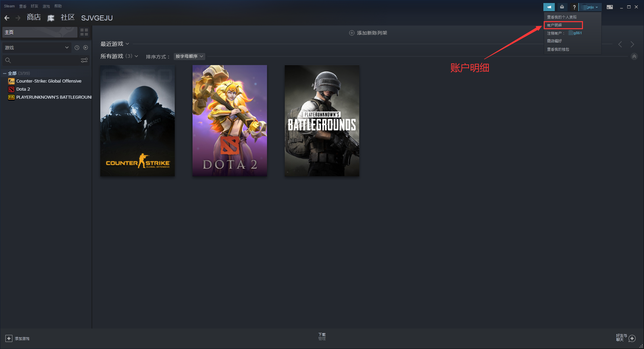Select Counter-Strike: Global Offensive in list

click(49, 81)
